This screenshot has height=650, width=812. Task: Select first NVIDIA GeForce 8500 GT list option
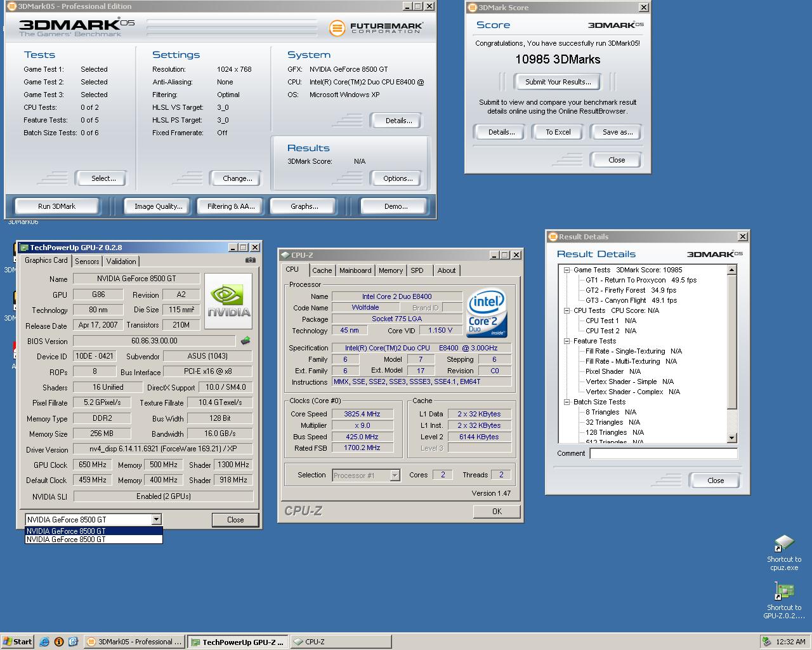(94, 531)
